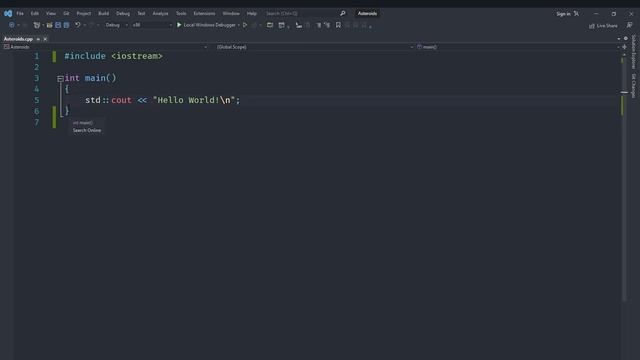
Task: Open the Git menu
Action: point(66,13)
